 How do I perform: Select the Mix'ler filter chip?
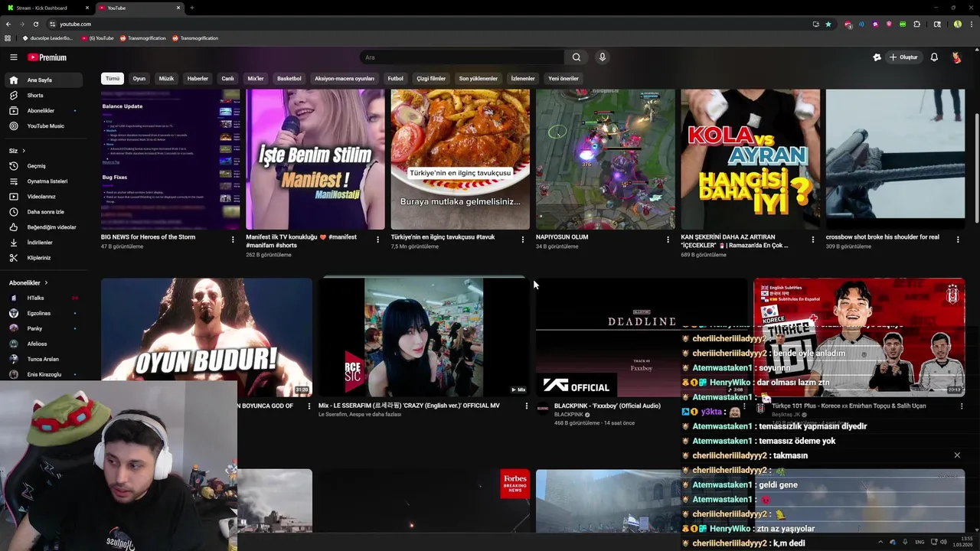[256, 79]
